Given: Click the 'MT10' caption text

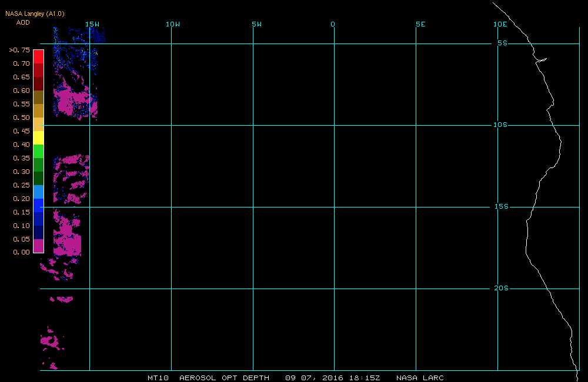Looking at the screenshot, I should pos(158,378).
